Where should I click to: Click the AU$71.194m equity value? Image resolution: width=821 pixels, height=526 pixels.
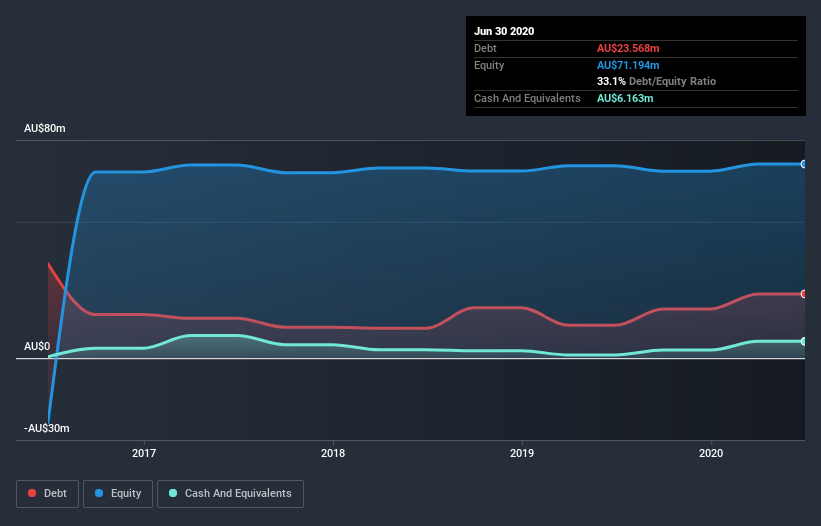[628, 65]
